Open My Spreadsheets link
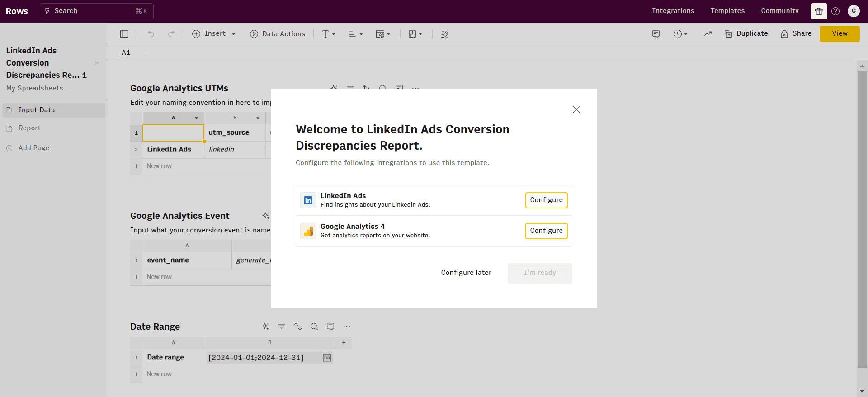868x397 pixels. 35,88
